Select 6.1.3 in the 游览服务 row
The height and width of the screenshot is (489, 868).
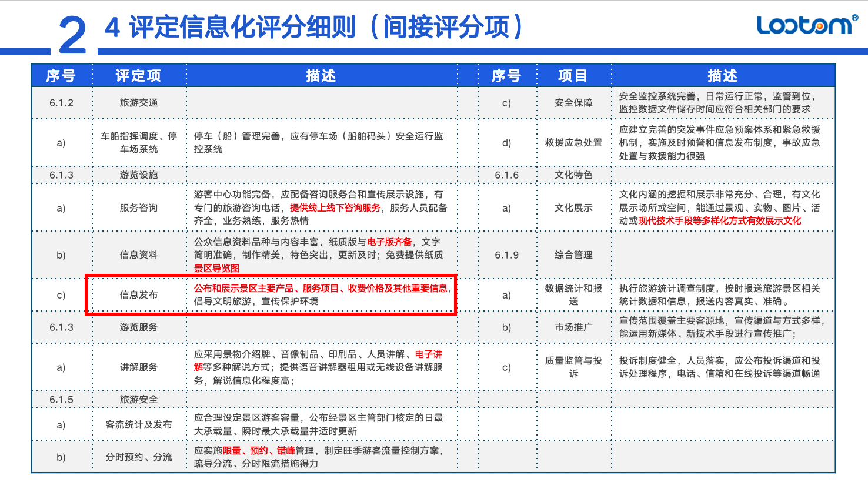point(61,327)
